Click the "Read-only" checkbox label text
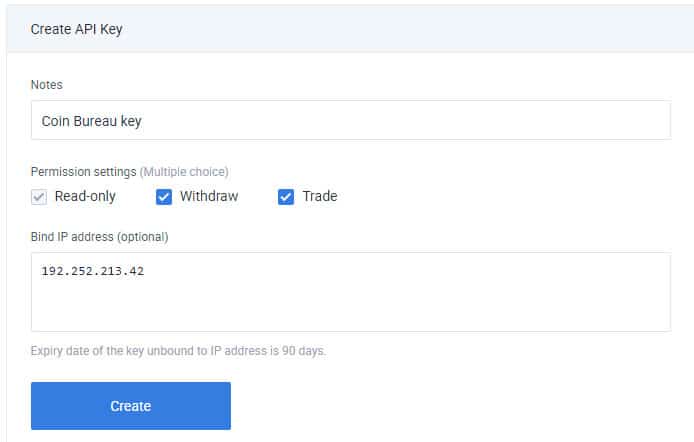The height and width of the screenshot is (442, 694). [85, 196]
